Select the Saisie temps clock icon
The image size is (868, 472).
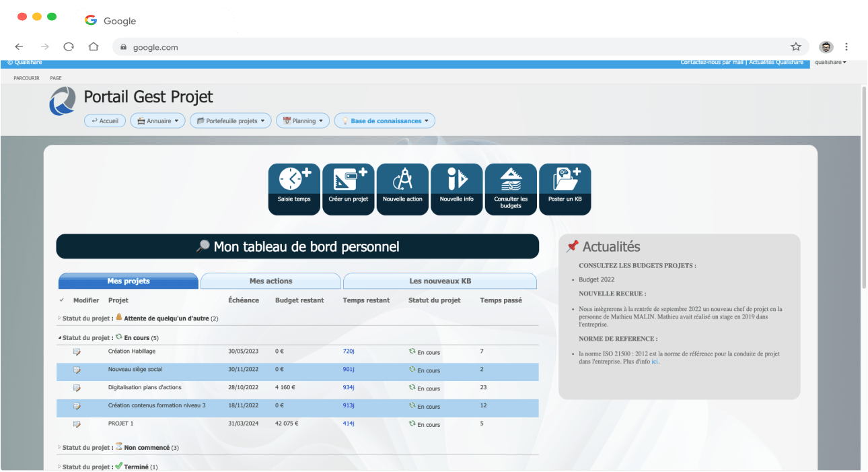click(294, 182)
